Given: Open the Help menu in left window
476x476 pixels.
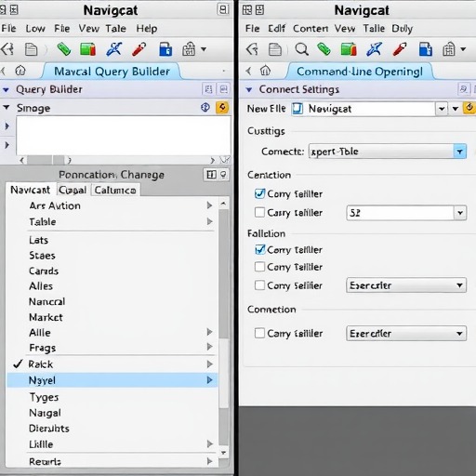Looking at the screenshot, I should pyautogui.click(x=147, y=29).
